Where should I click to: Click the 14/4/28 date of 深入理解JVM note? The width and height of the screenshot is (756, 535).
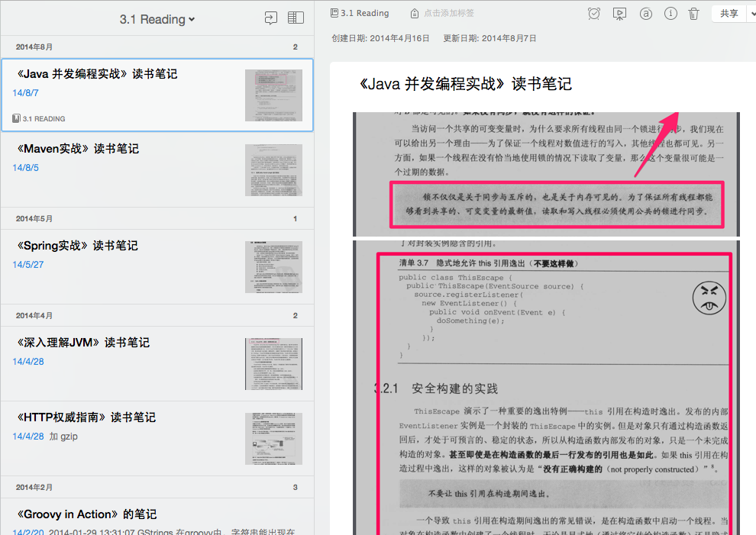(28, 362)
